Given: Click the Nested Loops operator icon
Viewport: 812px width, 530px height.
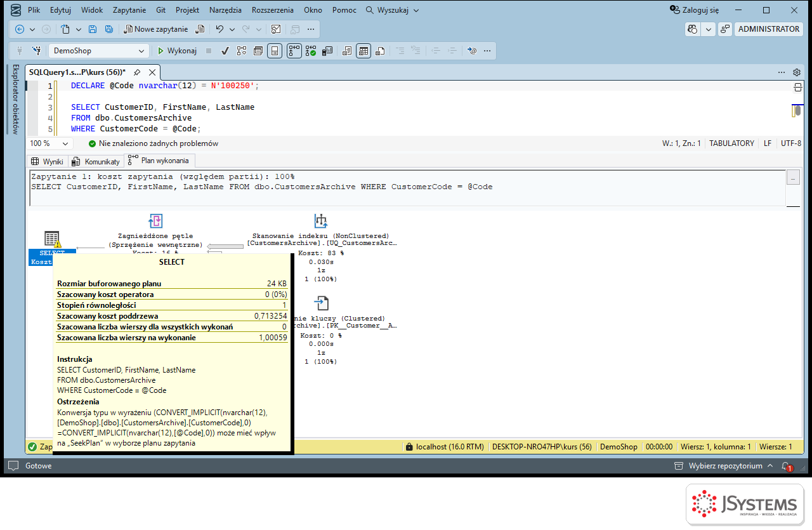Looking at the screenshot, I should [155, 221].
